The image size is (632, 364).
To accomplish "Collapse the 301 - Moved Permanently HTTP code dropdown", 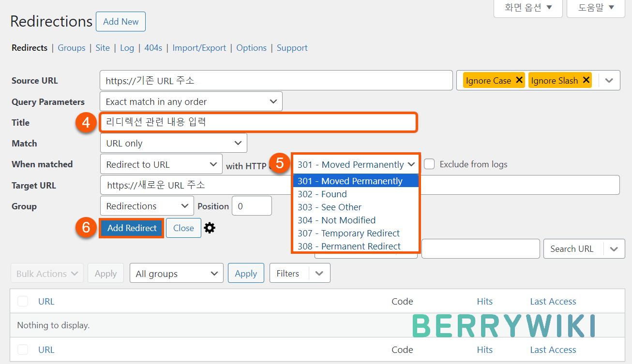I will (356, 164).
